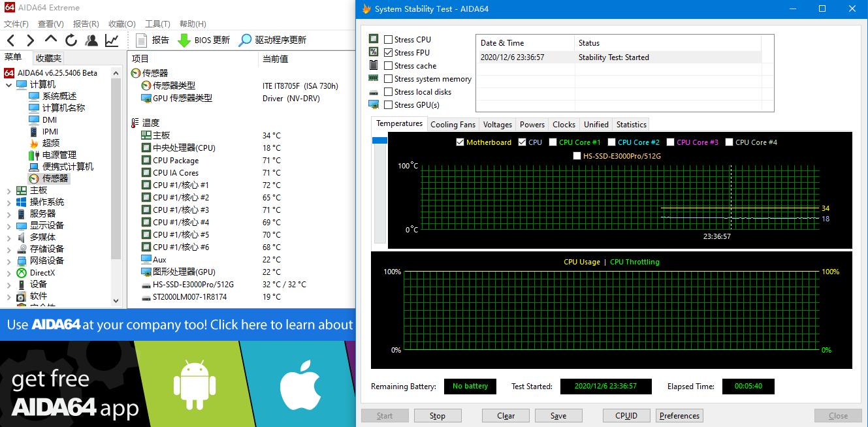Open the Preferences button
The height and width of the screenshot is (427, 868).
point(679,415)
